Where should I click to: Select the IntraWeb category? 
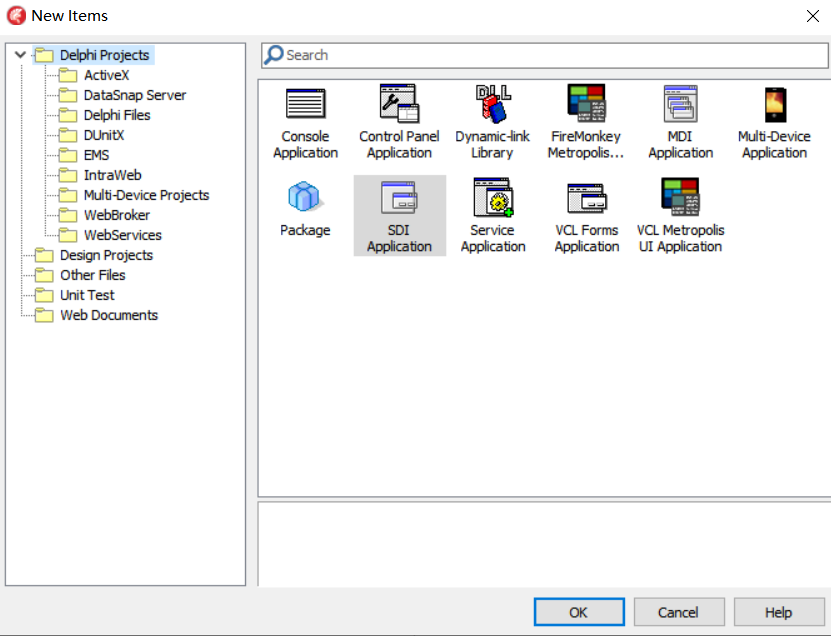(100, 175)
